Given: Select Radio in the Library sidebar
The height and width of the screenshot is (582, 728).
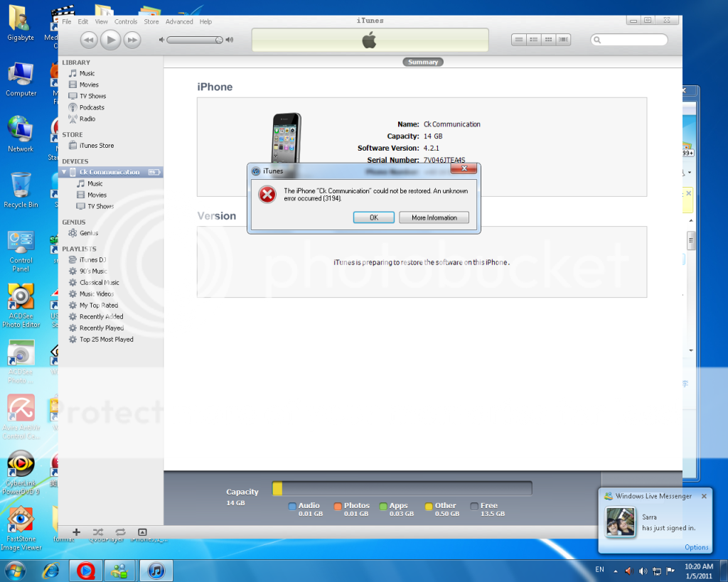Looking at the screenshot, I should coord(87,119).
